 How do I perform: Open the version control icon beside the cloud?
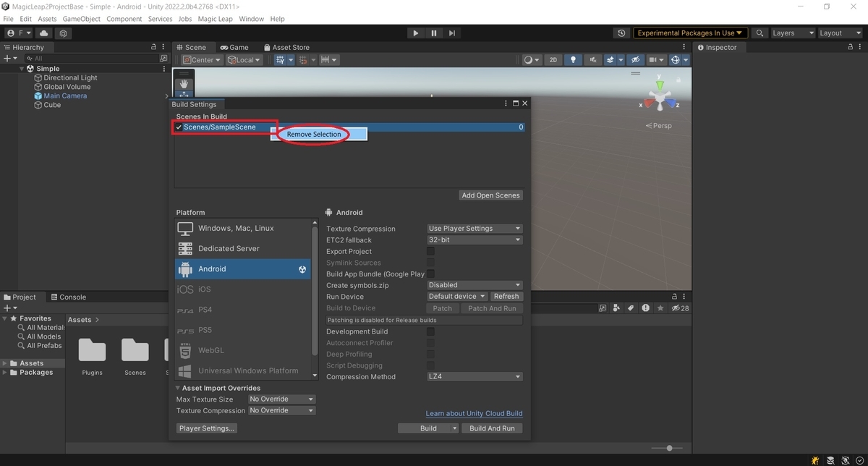click(x=64, y=33)
